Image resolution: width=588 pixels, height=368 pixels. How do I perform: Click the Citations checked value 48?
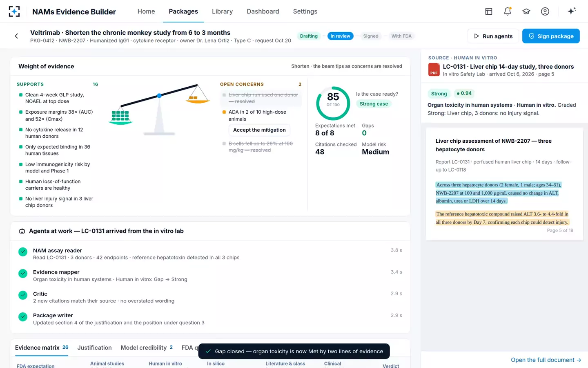pyautogui.click(x=320, y=152)
